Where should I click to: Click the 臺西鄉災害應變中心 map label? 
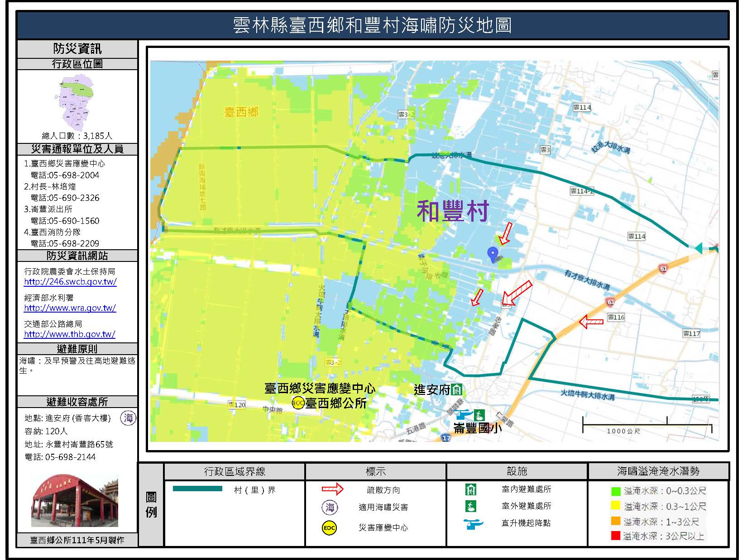(x=320, y=389)
